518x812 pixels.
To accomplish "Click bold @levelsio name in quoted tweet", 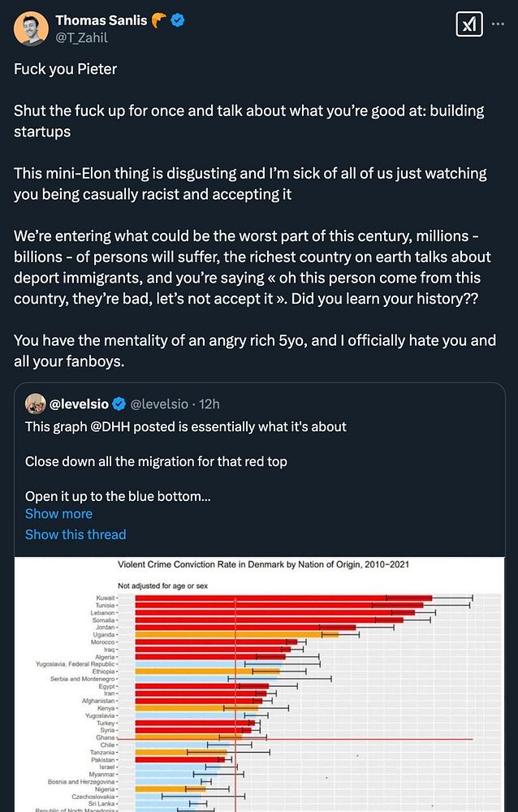I will coord(80,404).
